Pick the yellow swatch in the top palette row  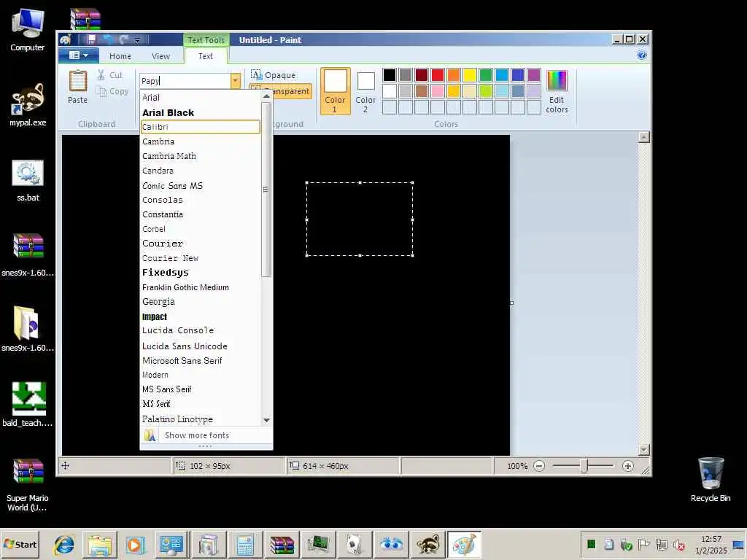click(x=470, y=75)
